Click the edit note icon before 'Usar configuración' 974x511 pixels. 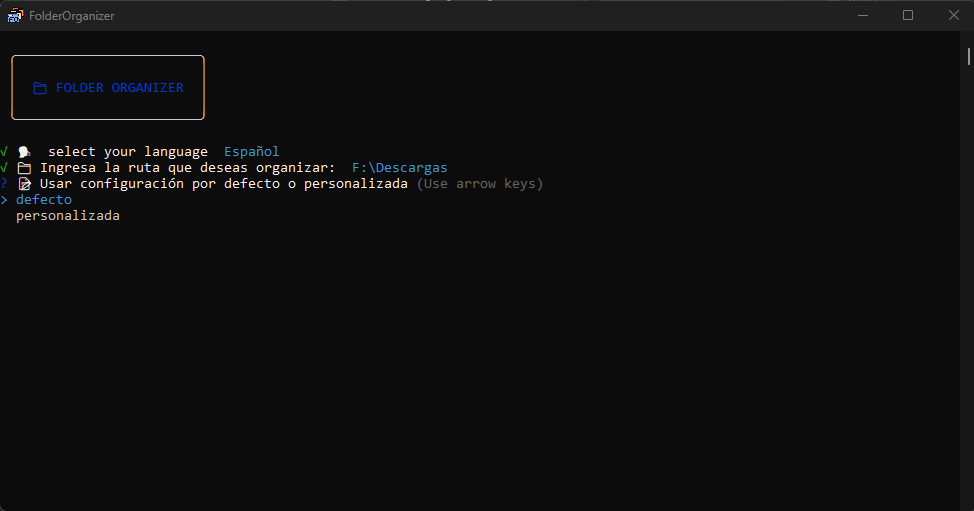click(x=24, y=184)
